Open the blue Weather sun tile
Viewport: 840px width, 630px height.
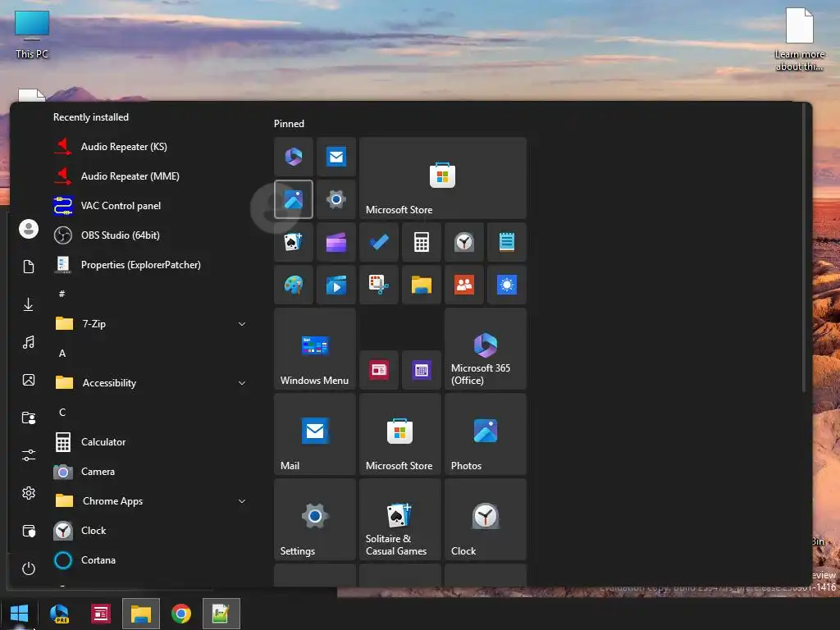(x=507, y=285)
